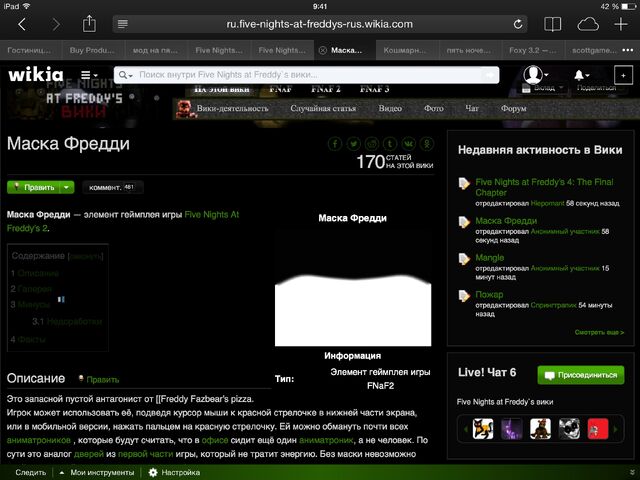Click офисе link in description

click(215, 440)
